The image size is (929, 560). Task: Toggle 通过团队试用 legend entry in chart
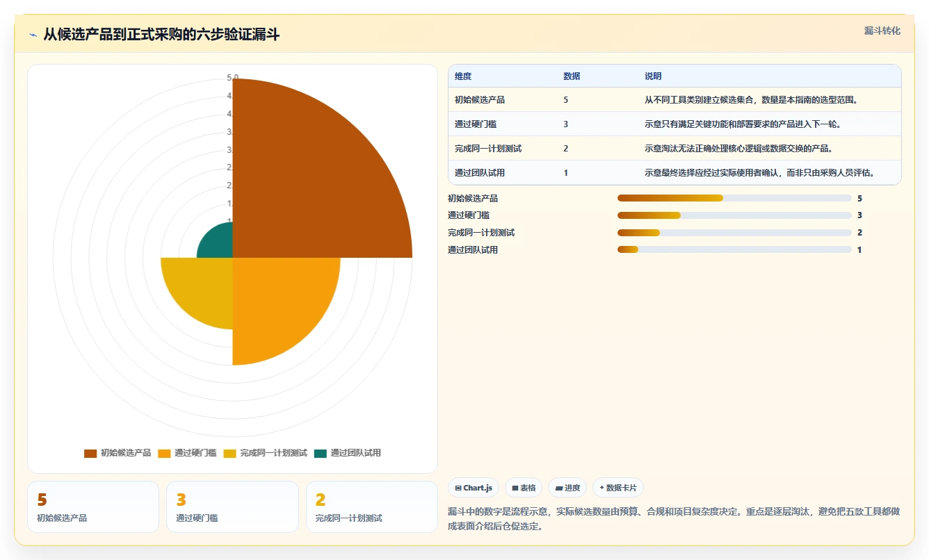(x=348, y=453)
